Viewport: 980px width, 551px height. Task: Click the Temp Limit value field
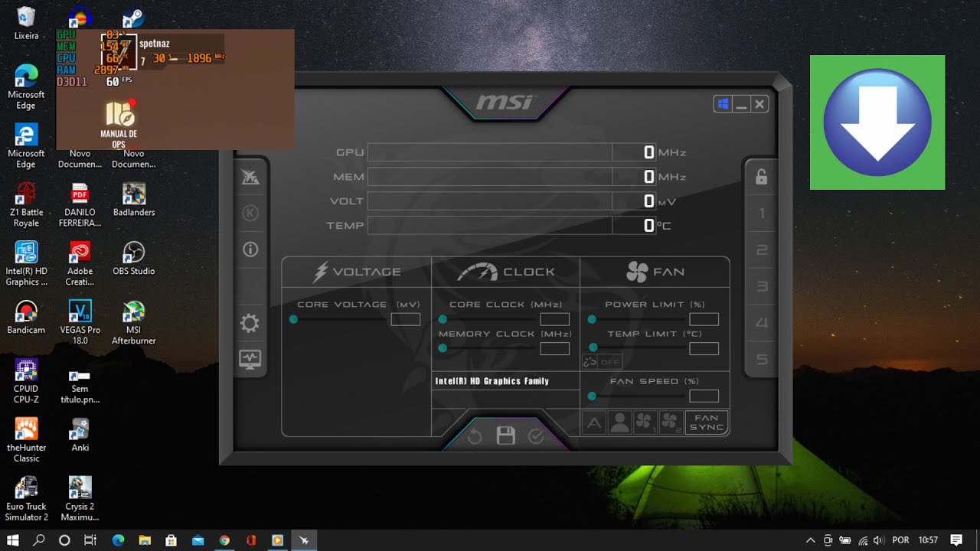tap(704, 348)
